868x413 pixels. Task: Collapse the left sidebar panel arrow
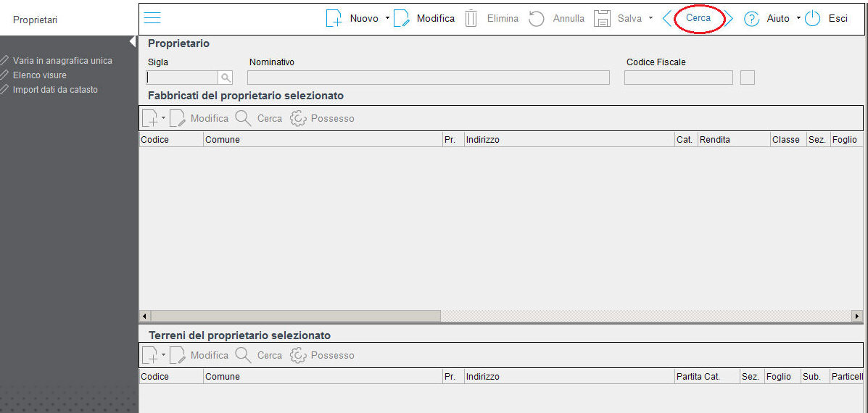132,41
